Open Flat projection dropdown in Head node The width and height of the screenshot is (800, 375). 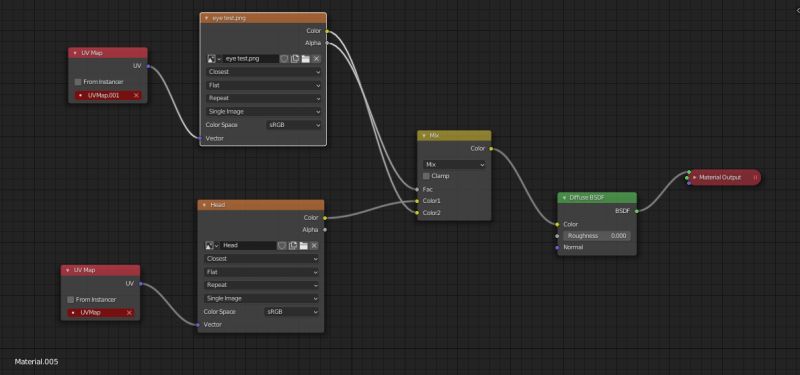click(262, 272)
